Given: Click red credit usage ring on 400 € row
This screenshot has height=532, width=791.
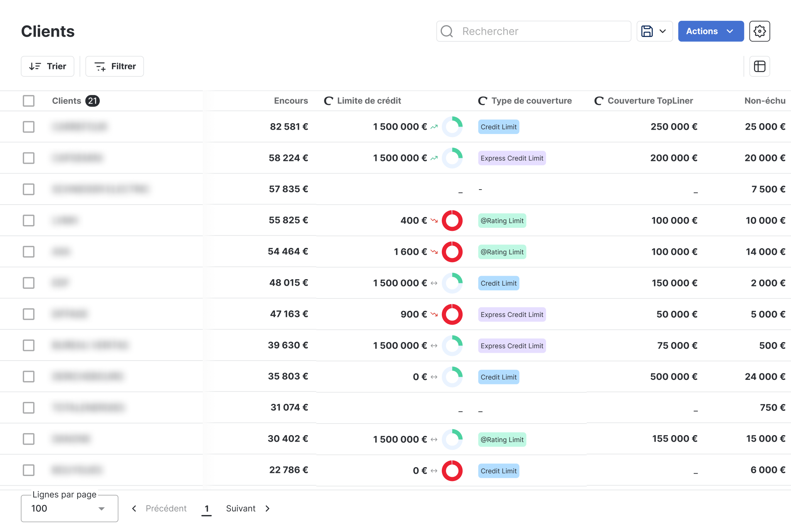Looking at the screenshot, I should coord(452,220).
